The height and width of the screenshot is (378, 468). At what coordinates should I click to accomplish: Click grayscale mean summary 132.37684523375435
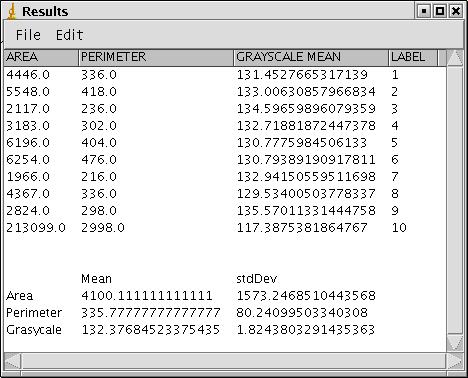point(151,330)
